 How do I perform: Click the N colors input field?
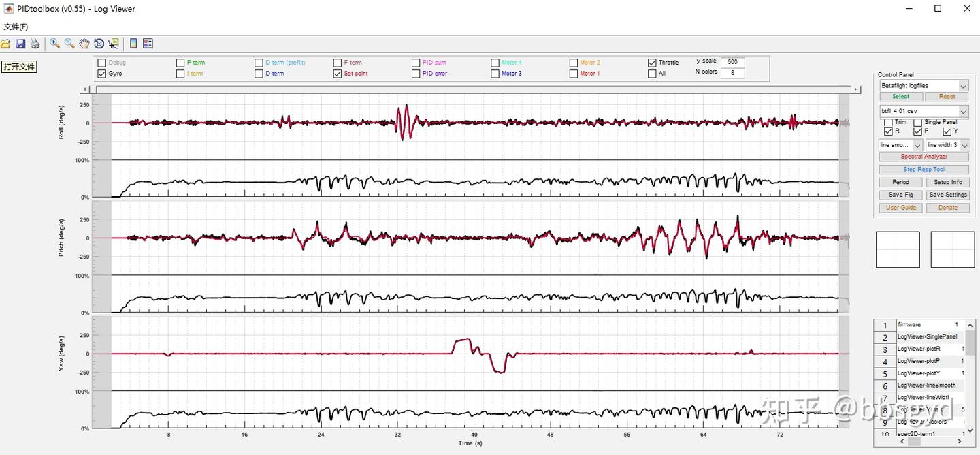(x=732, y=72)
